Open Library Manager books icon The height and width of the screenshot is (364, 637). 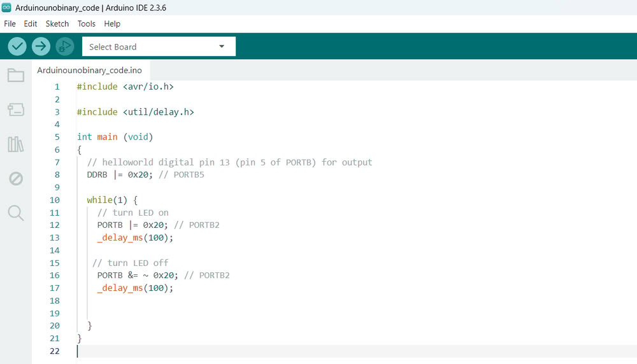(x=16, y=144)
